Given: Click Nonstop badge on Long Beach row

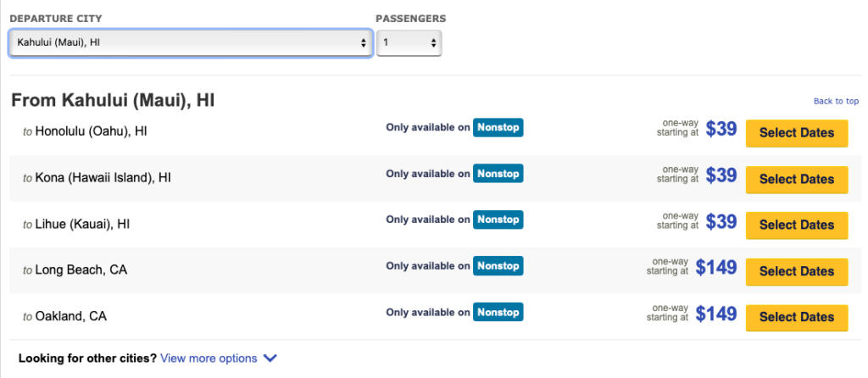Looking at the screenshot, I should coord(498,266).
